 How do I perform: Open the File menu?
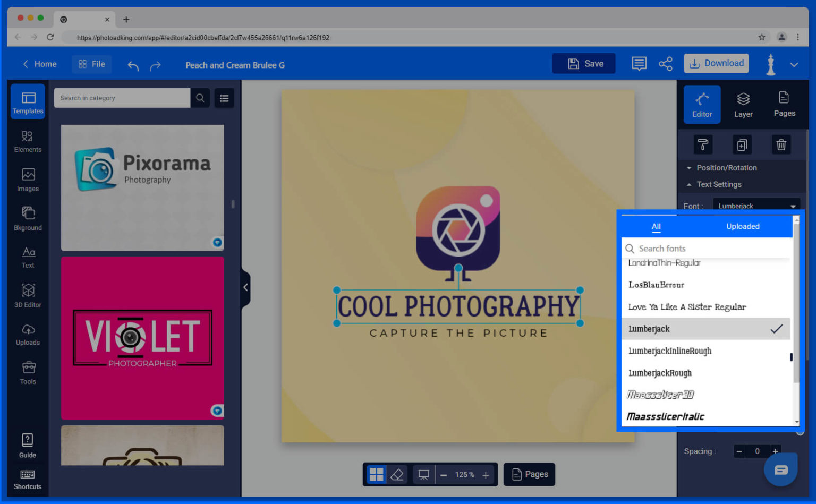coord(91,64)
